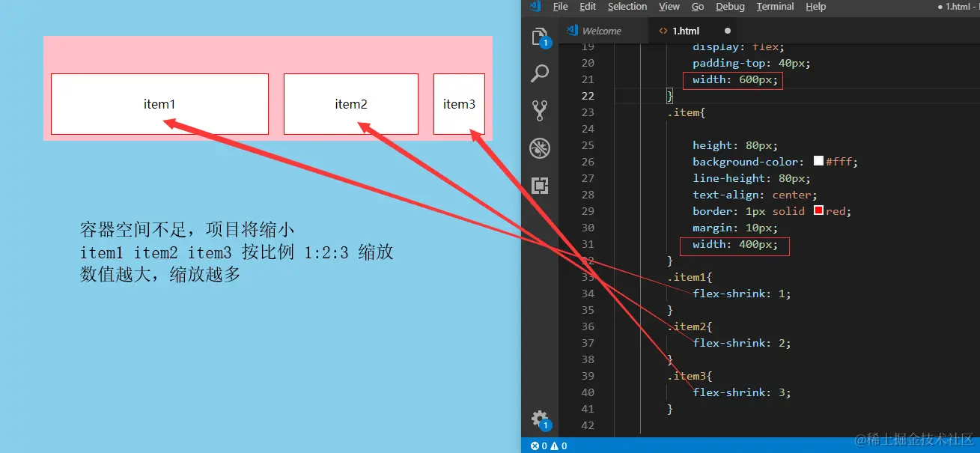This screenshot has width=980, height=453.
Task: Open the Explorer view in activity bar
Action: click(x=539, y=37)
